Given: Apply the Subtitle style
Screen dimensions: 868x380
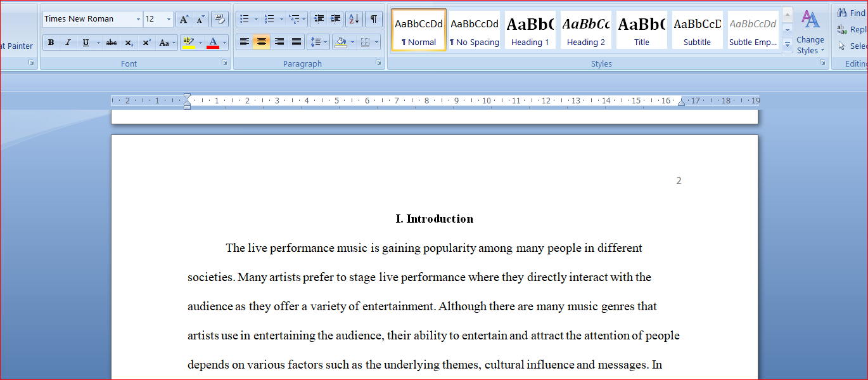Looking at the screenshot, I should pos(698,29).
